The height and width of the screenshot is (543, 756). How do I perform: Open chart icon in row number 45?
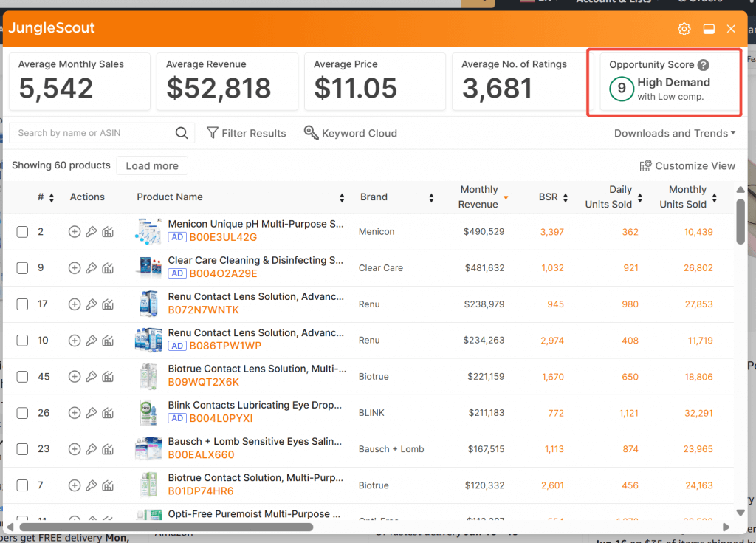(x=108, y=377)
